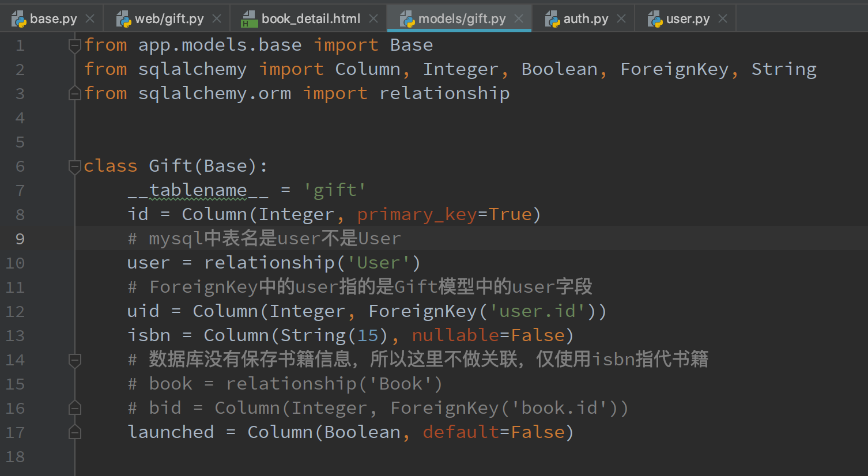The width and height of the screenshot is (868, 476).
Task: Close the base.py tab
Action: click(x=90, y=18)
